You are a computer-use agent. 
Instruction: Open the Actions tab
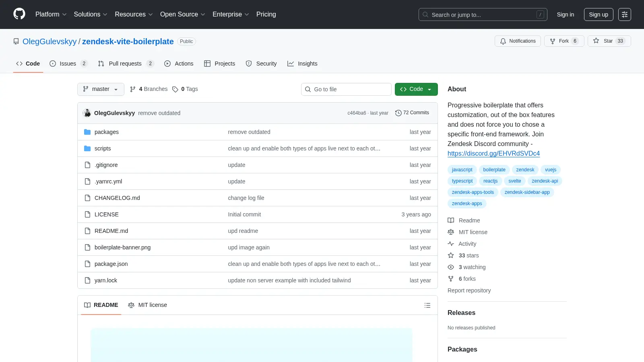(179, 64)
